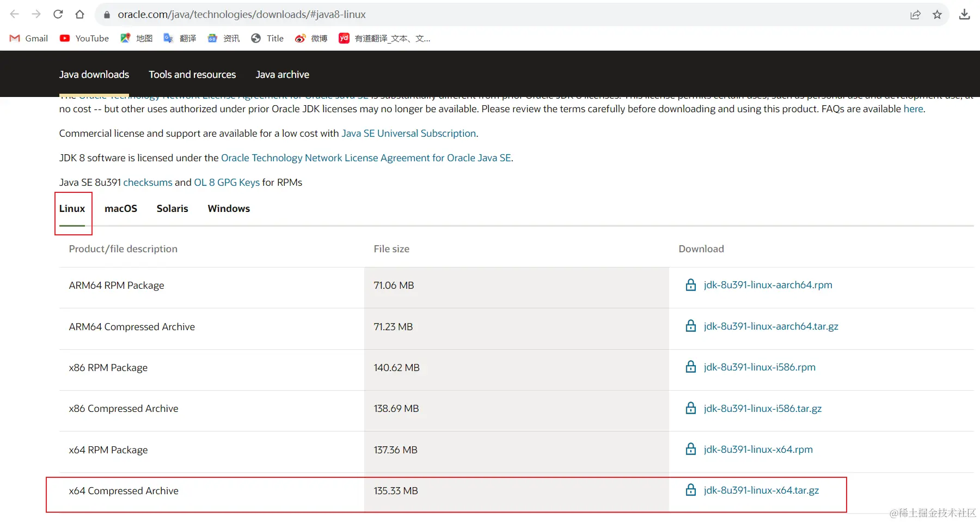Click lock icon beside jdk-8u391-linux-x64.tar.gz
The width and height of the screenshot is (980, 522).
(x=690, y=490)
